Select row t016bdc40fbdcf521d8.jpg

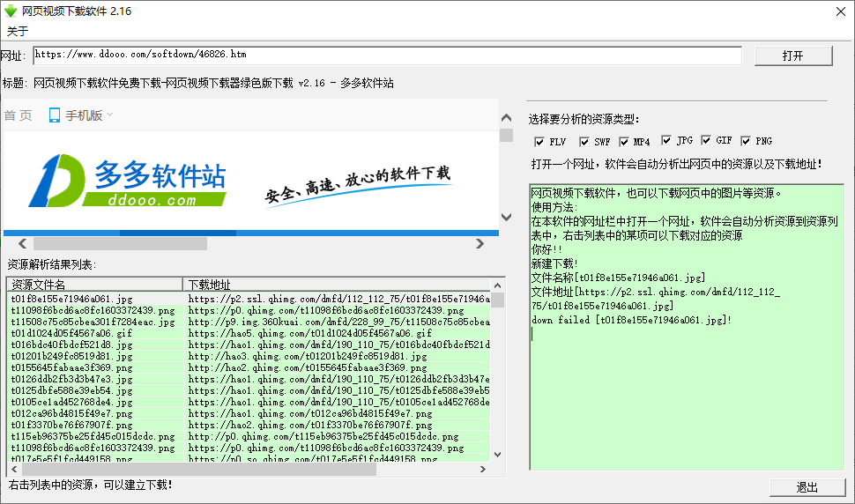[x=249, y=345]
